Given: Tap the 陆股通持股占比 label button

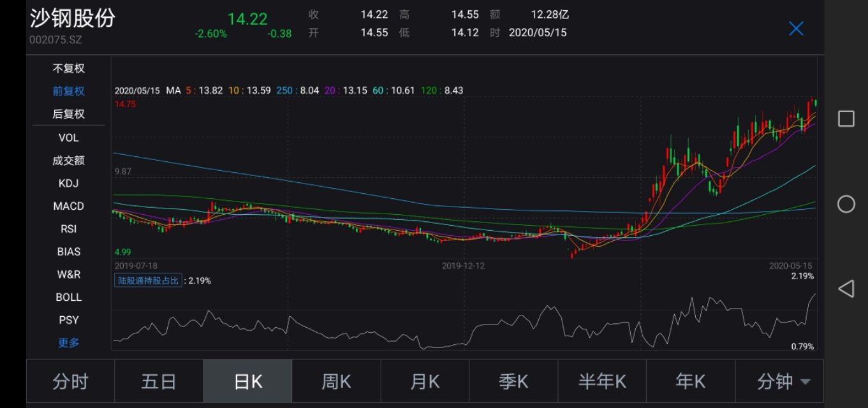Looking at the screenshot, I should 148,280.
